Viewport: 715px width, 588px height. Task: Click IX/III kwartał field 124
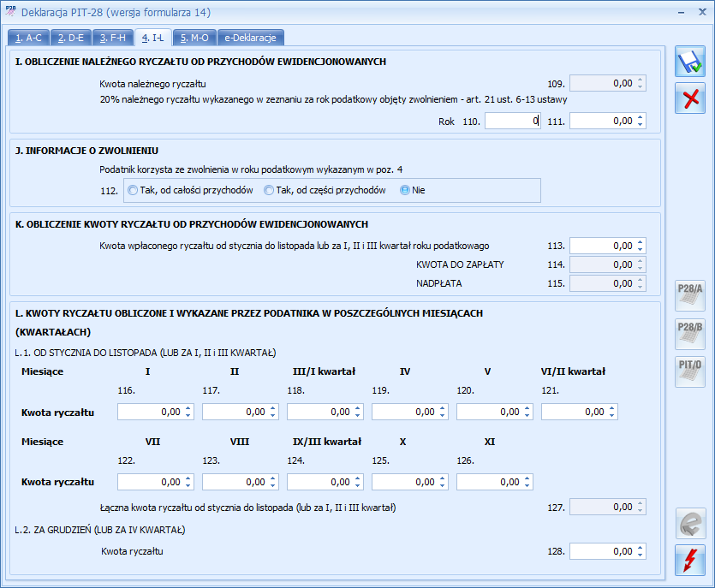[x=325, y=482]
